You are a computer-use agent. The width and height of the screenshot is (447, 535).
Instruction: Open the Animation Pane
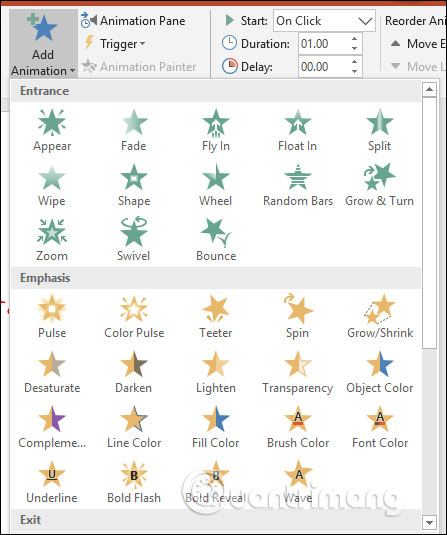tap(133, 21)
